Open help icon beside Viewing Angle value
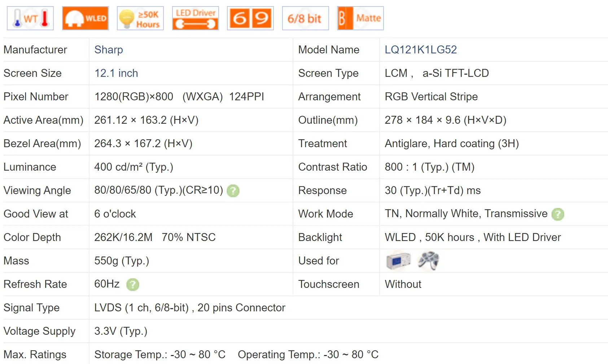Image resolution: width=608 pixels, height=364 pixels. 233,191
